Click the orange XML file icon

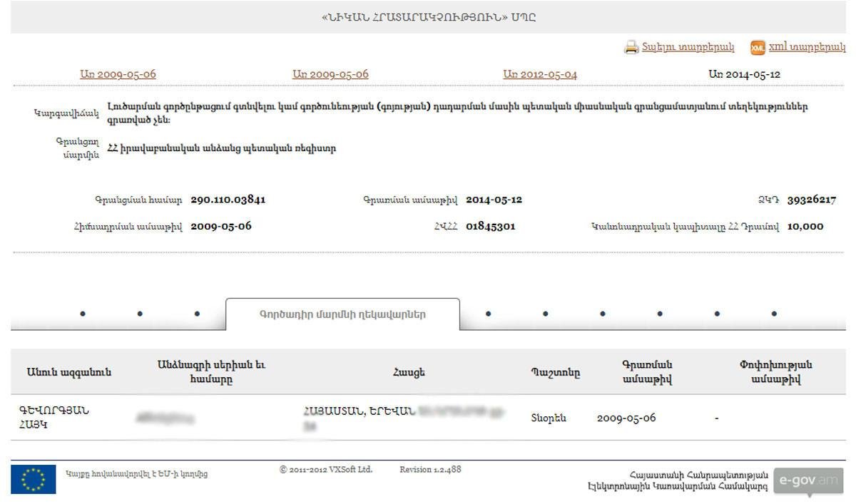tap(758, 48)
